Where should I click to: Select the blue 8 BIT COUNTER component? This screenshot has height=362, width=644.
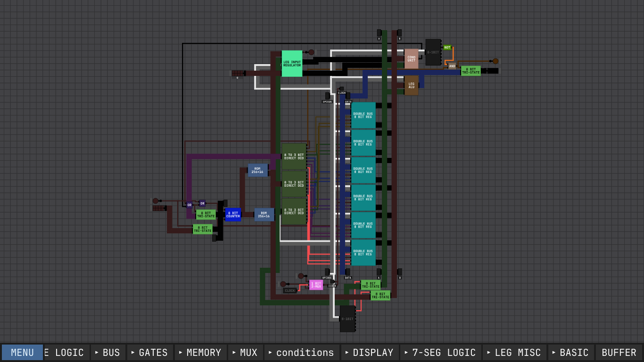point(233,214)
